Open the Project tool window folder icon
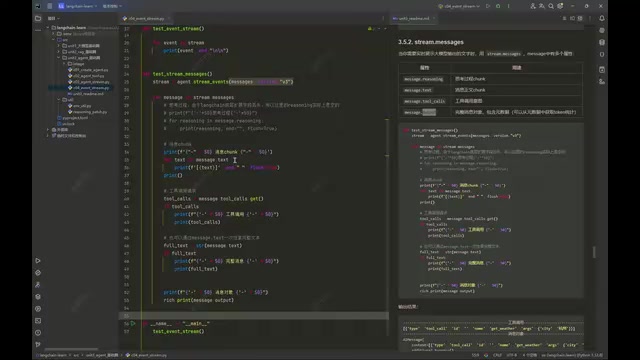 click(38, 18)
